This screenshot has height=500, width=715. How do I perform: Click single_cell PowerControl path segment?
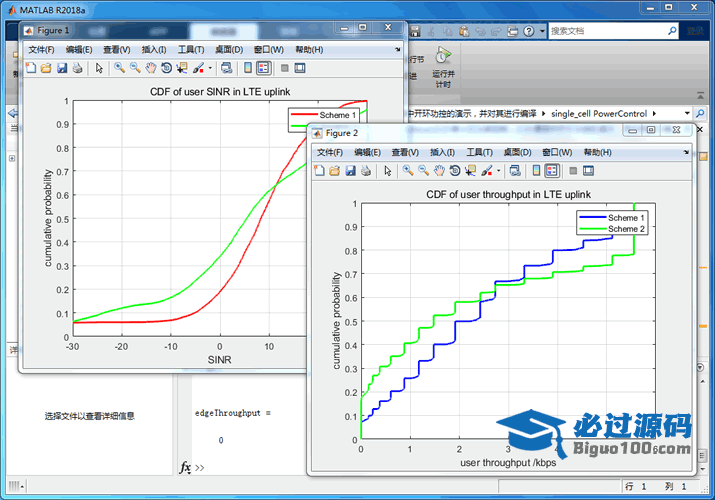tap(599, 113)
